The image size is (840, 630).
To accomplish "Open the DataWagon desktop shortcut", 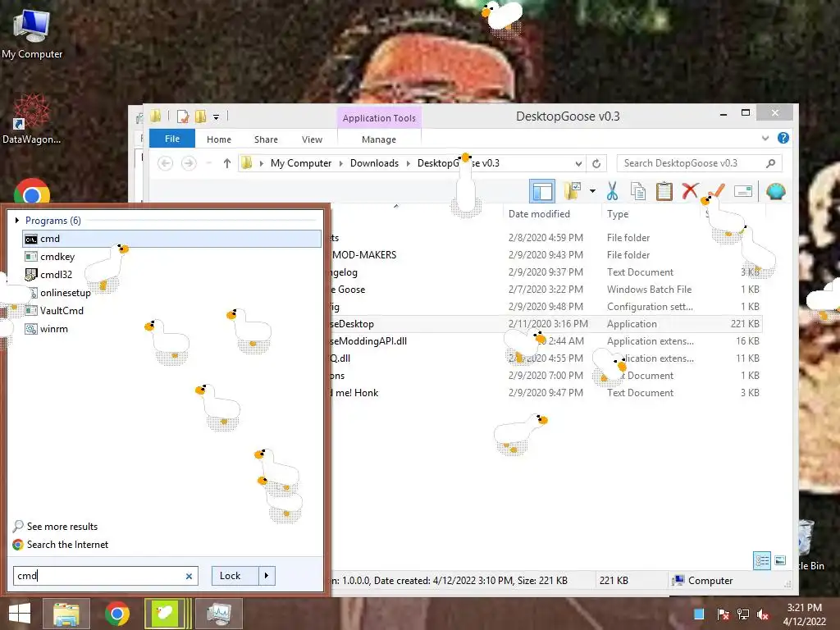I will click(x=31, y=119).
